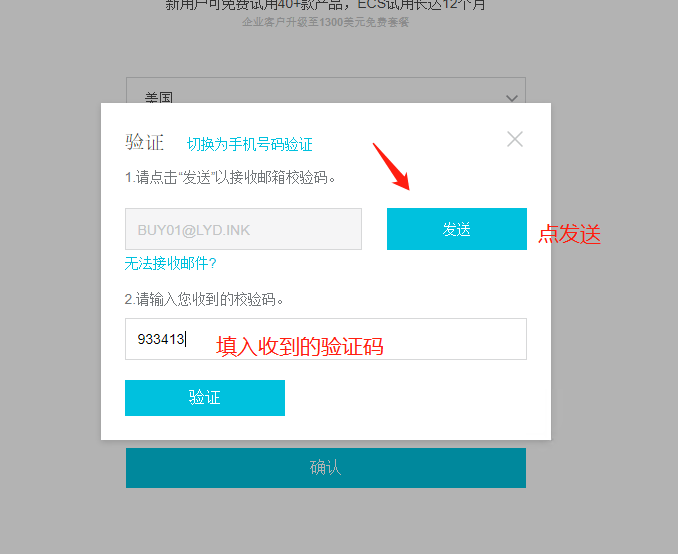Click the dimmed page area outside the dialog
The image size is (678, 554).
click(x=52, y=277)
